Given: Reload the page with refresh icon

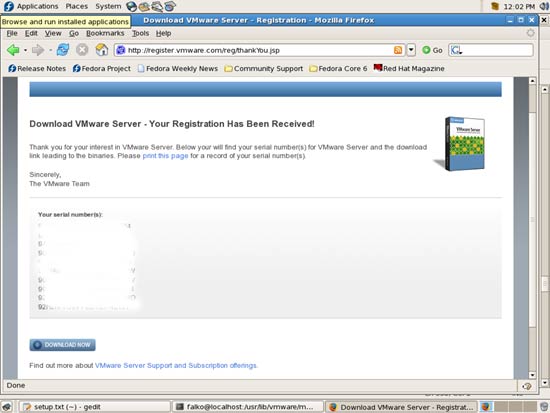Looking at the screenshot, I should (63, 50).
